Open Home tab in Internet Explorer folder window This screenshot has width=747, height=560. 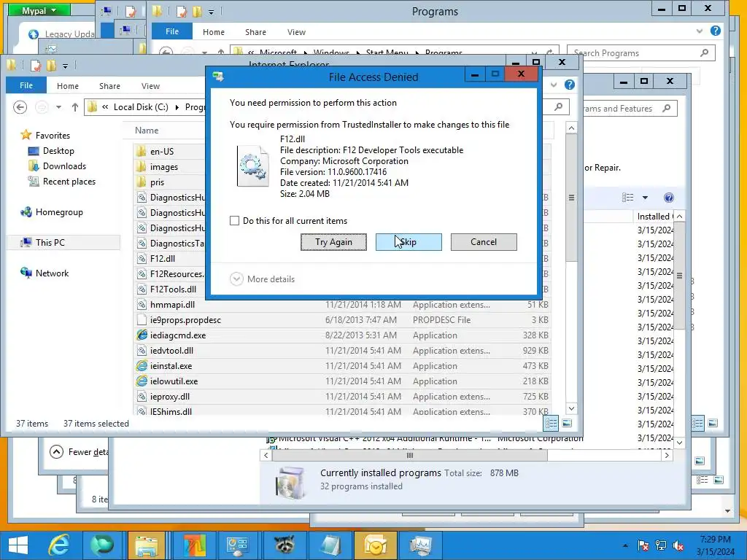pyautogui.click(x=68, y=86)
